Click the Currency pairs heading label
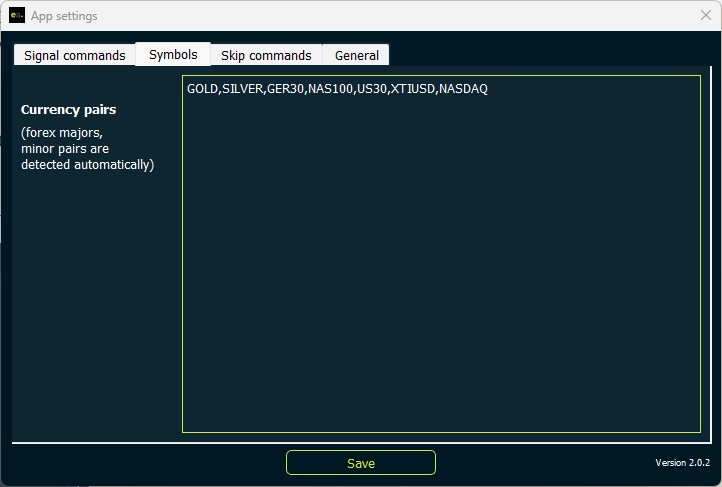The height and width of the screenshot is (487, 722). click(68, 110)
